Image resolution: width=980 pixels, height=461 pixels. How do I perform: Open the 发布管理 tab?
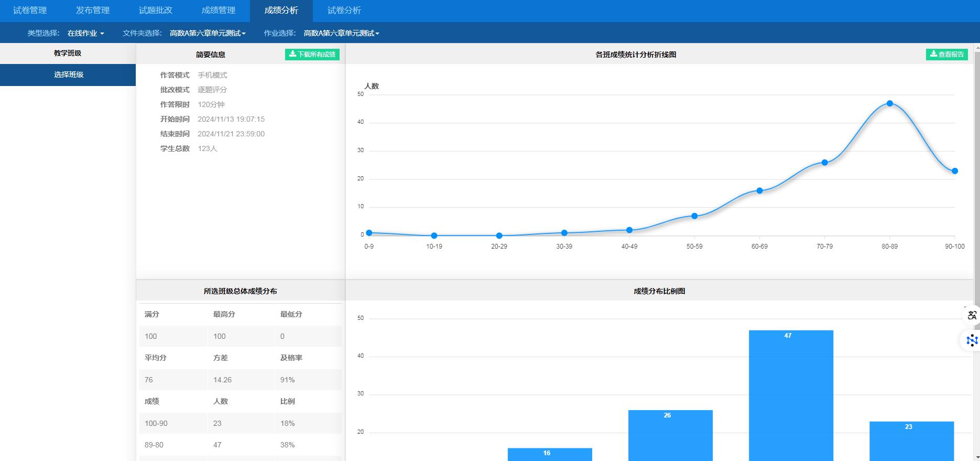pos(93,10)
